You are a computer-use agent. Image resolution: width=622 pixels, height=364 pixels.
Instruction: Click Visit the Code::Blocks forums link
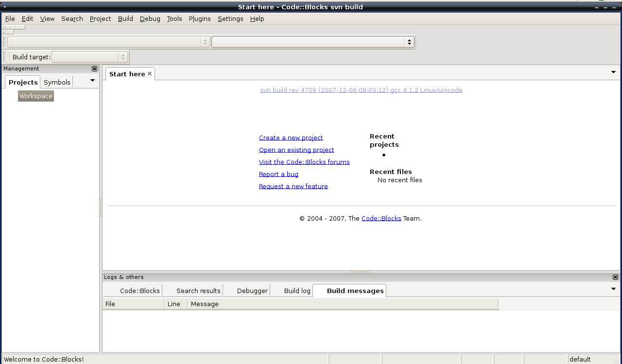coord(304,162)
